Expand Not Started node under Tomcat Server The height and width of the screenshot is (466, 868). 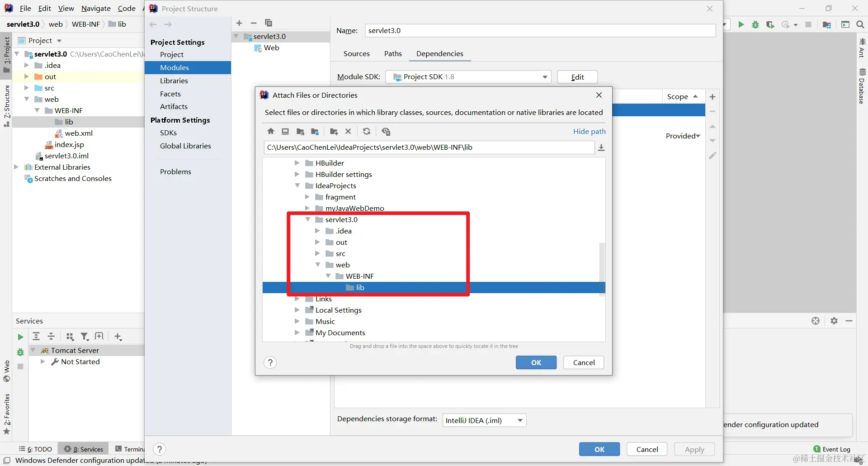tap(42, 361)
